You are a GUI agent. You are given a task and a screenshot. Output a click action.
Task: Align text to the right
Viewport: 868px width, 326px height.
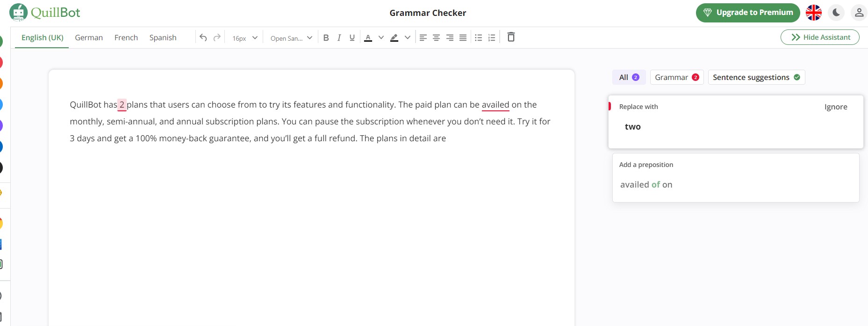450,37
